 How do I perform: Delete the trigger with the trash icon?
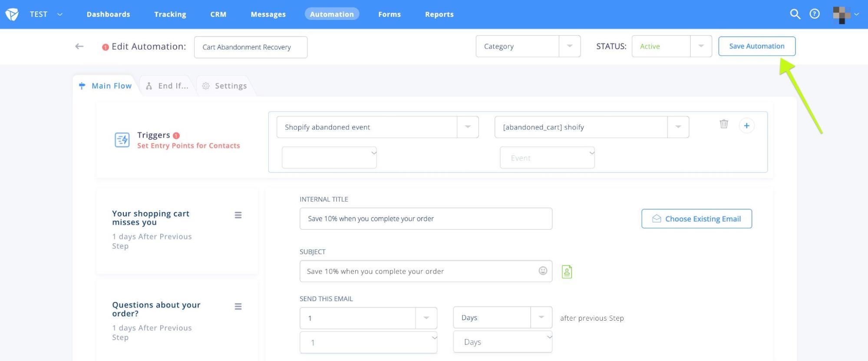[724, 124]
